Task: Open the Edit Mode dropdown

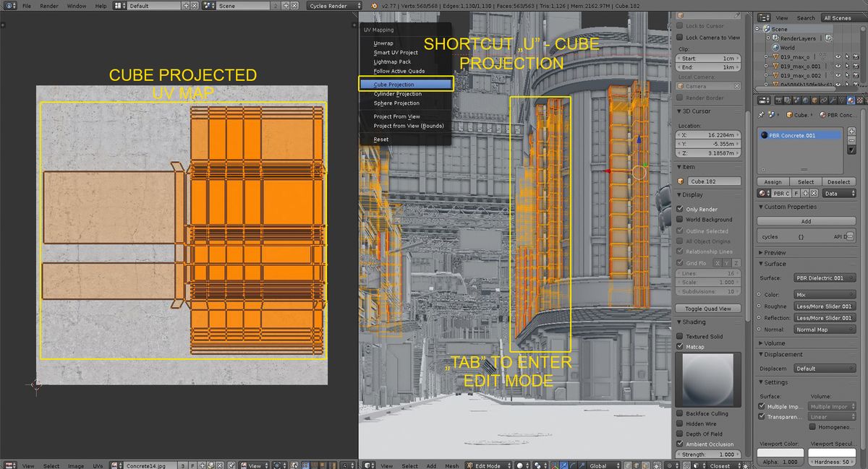Action: pyautogui.click(x=487, y=465)
